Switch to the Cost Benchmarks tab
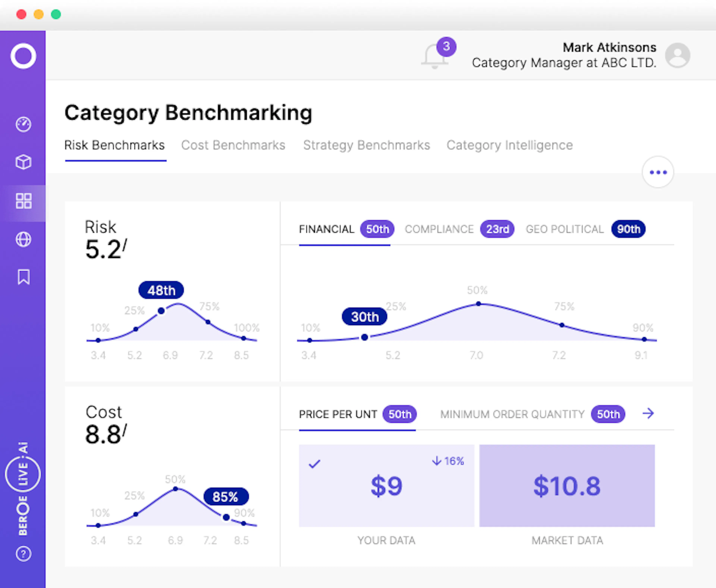 (233, 145)
